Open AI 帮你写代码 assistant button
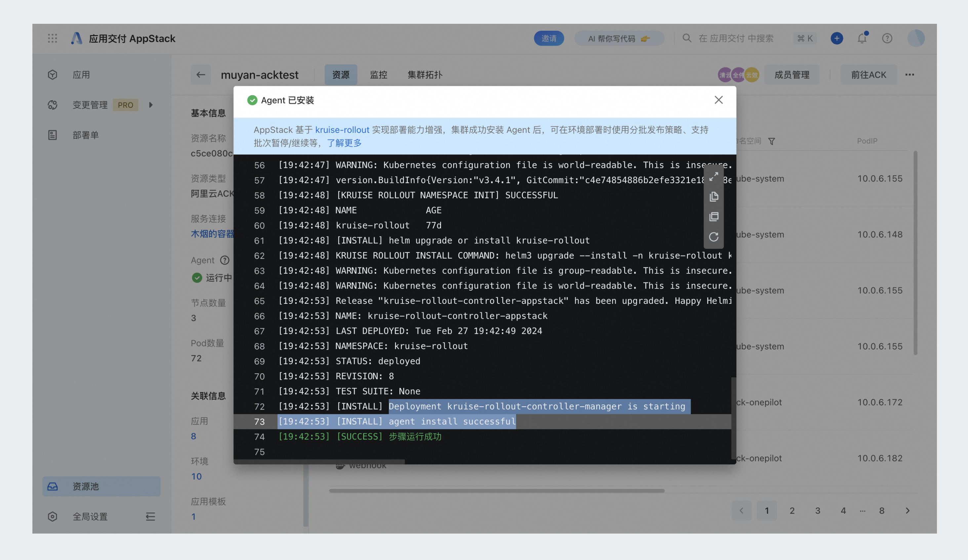This screenshot has width=968, height=560. click(x=619, y=38)
